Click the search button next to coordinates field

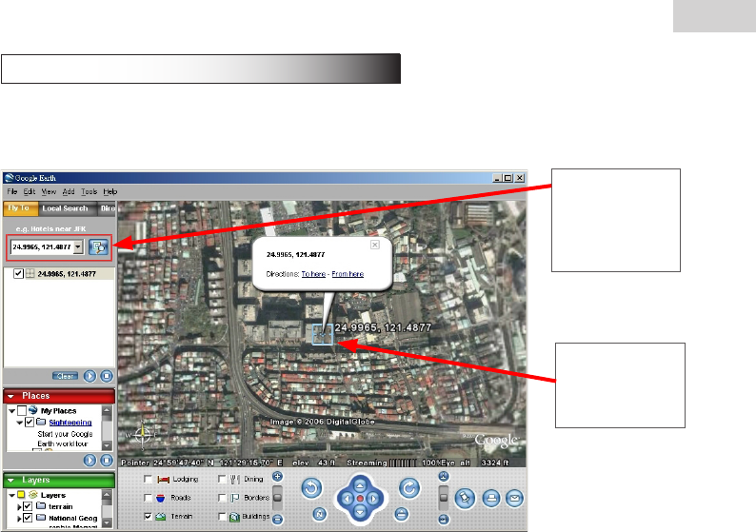[98, 247]
